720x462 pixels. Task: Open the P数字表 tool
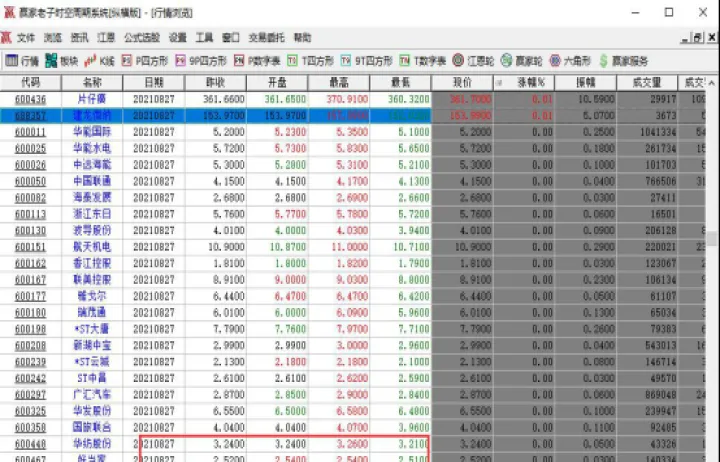click(257, 61)
